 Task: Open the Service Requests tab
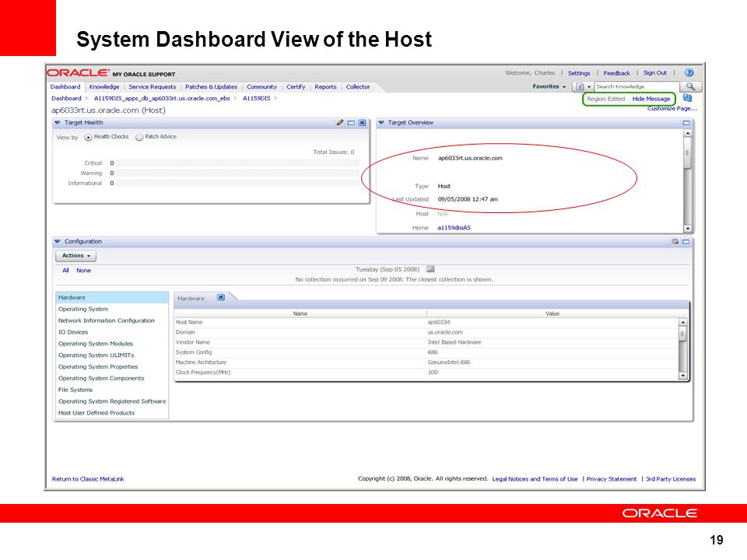[153, 87]
